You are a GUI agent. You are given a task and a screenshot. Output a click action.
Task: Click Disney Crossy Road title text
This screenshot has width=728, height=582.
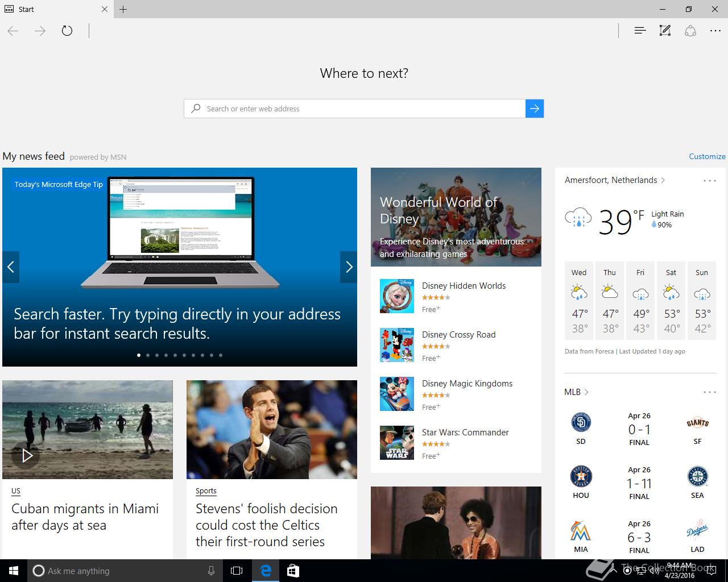click(458, 335)
